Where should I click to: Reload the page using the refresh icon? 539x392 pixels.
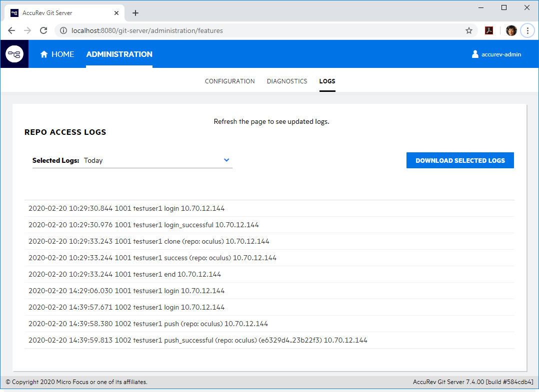(x=43, y=30)
